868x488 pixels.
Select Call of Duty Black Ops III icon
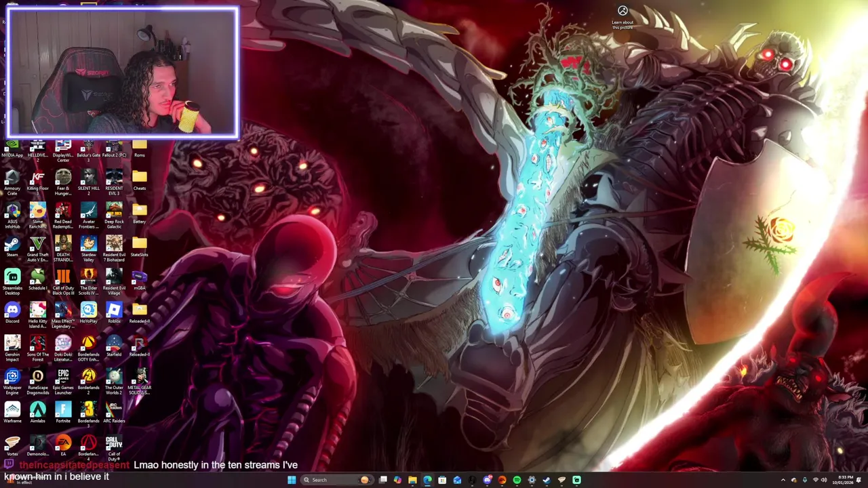63,283
